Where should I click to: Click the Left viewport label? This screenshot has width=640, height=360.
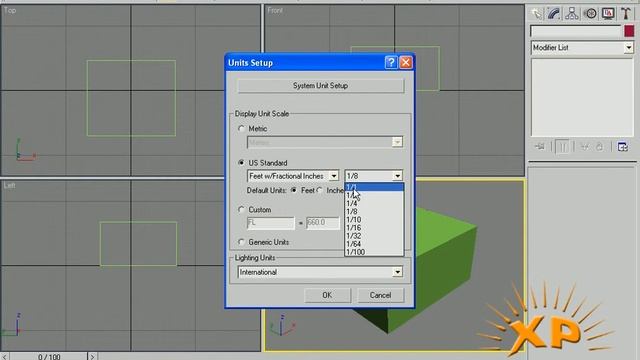[x=9, y=185]
